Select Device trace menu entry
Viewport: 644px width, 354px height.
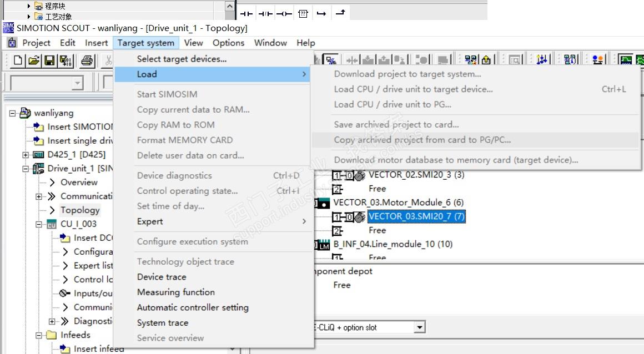pyautogui.click(x=212, y=277)
